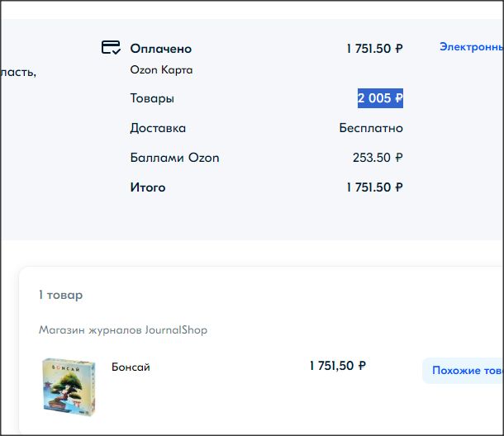
Task: Click the Бонсай product thumbnail image
Action: (69, 384)
